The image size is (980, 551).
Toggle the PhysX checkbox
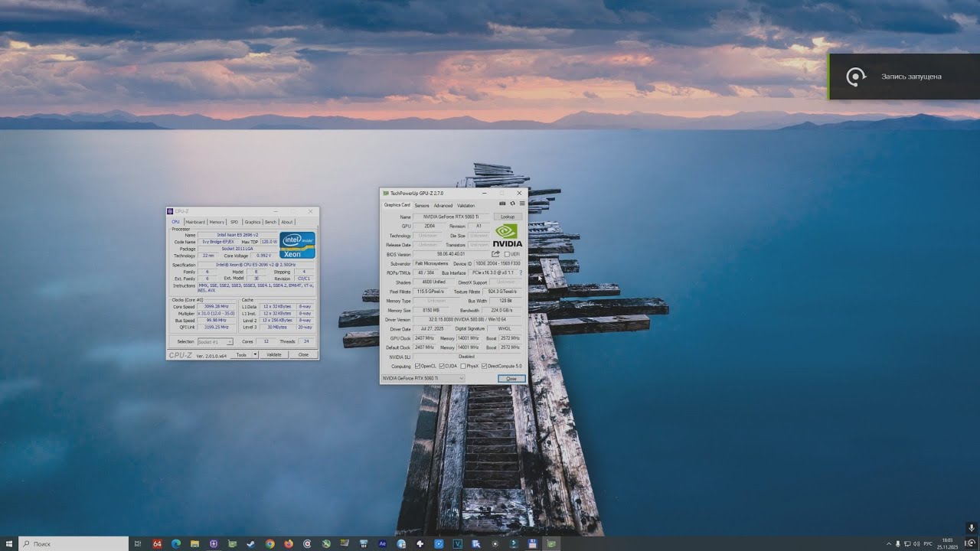pyautogui.click(x=463, y=367)
